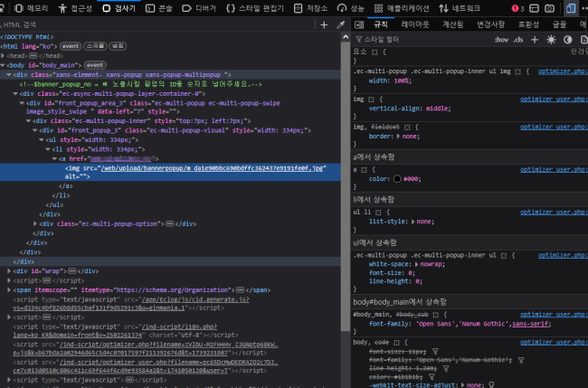588x388 pixels.
Task: Click the sans-serif font-family link value
Action: point(530,324)
